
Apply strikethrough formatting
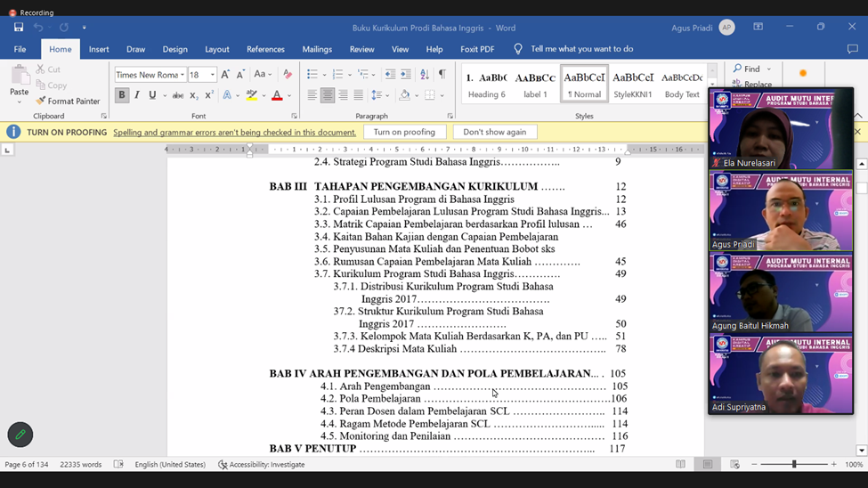178,95
